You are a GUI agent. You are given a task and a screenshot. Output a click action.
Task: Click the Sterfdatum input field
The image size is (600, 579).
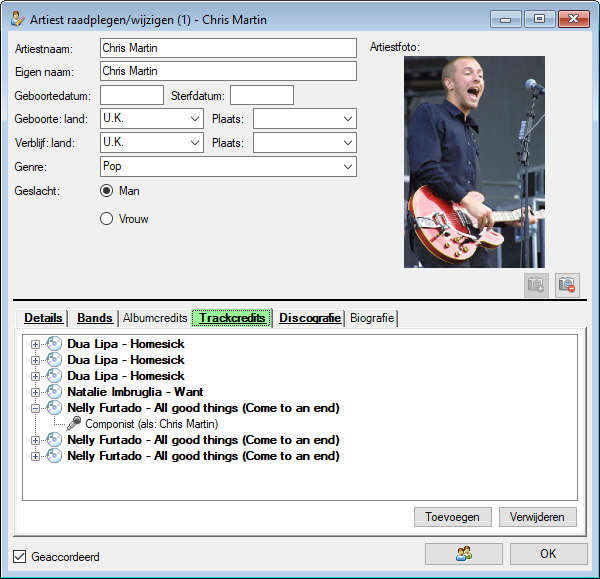[262, 95]
